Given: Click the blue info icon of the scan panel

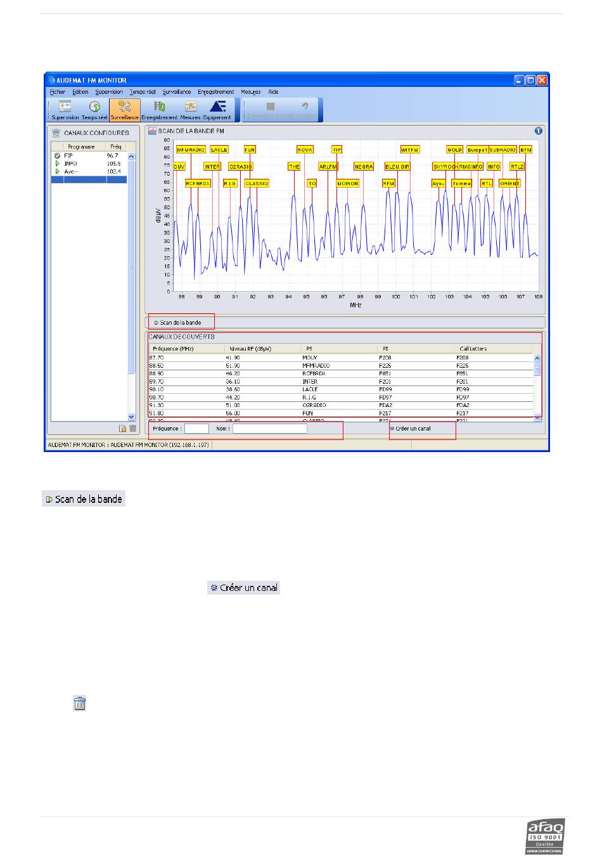Looking at the screenshot, I should (x=539, y=131).
